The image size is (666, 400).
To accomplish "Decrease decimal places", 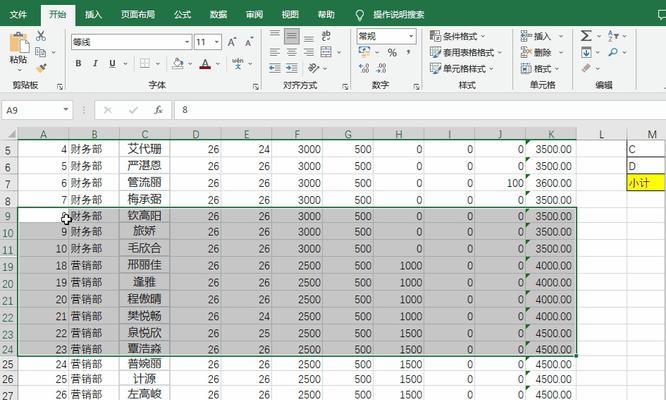I will pos(381,68).
